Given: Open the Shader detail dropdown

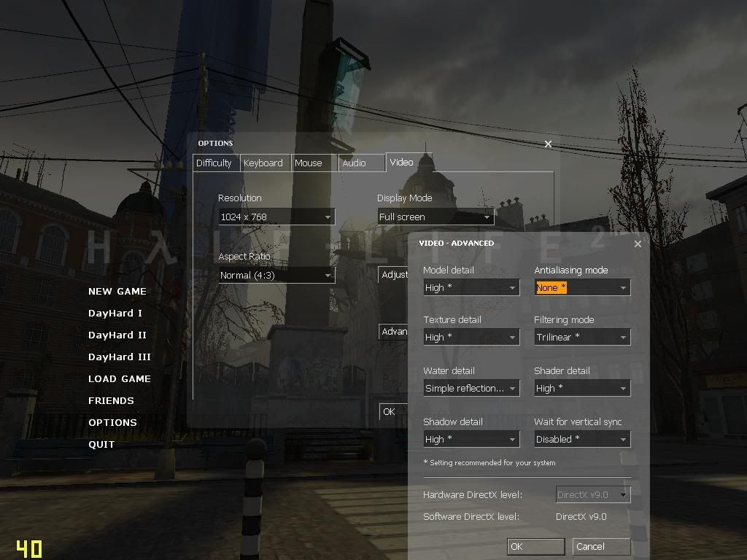Looking at the screenshot, I should point(582,388).
